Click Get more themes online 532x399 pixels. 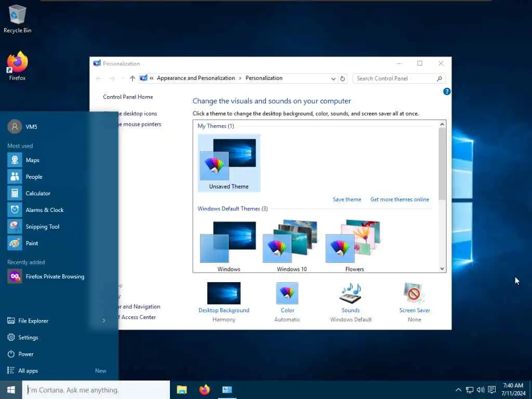pos(400,199)
